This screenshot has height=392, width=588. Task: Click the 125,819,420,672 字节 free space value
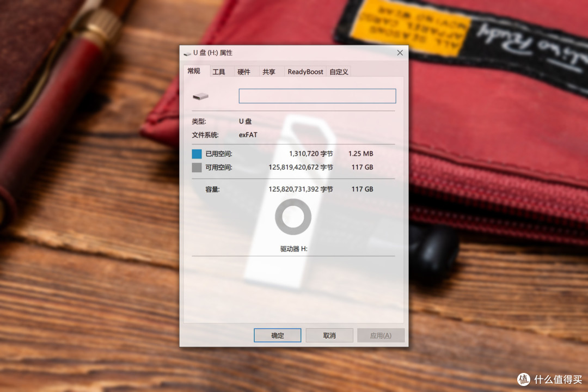[301, 167]
